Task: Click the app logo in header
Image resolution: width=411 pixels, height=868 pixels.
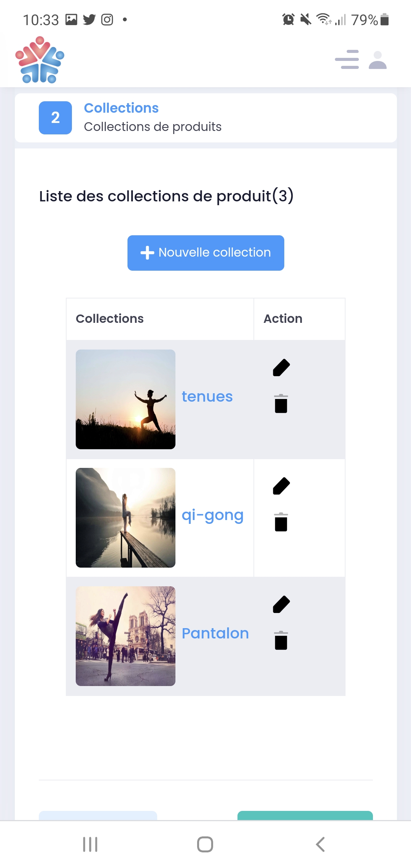Action: click(40, 60)
